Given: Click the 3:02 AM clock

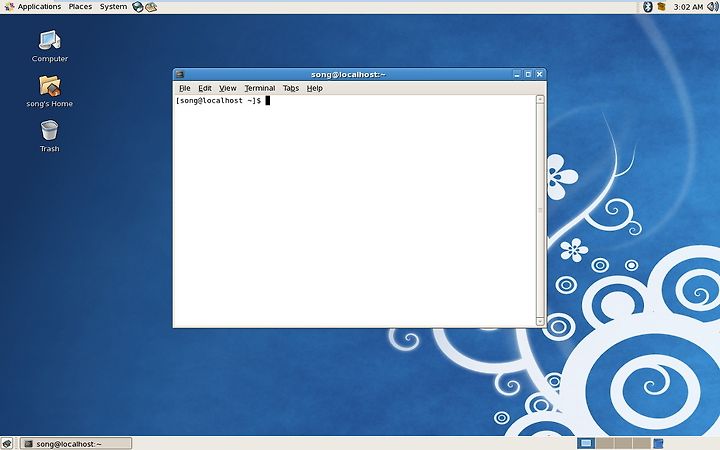Looking at the screenshot, I should tap(688, 7).
